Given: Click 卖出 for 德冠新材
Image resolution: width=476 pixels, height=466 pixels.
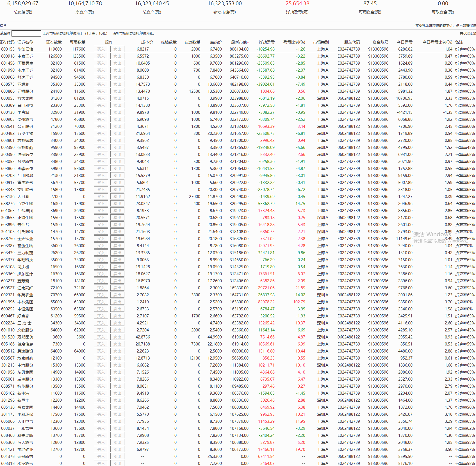Looking at the screenshot, I should tap(117, 456).
